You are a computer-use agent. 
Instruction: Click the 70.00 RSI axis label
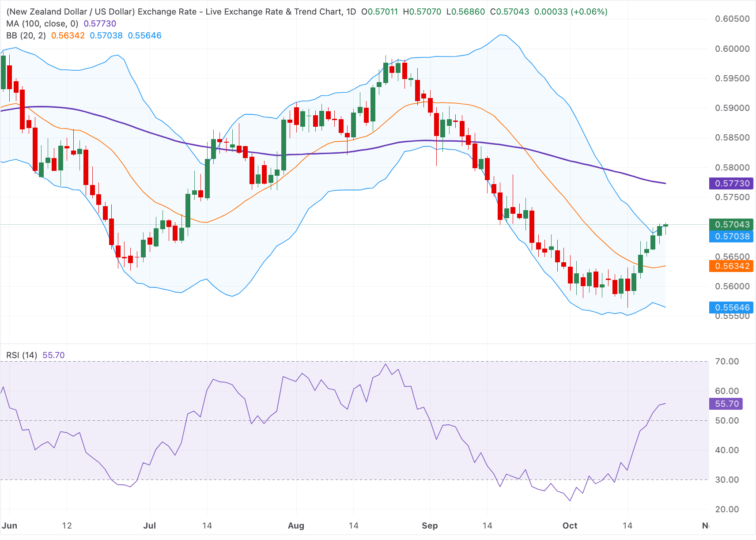point(727,361)
